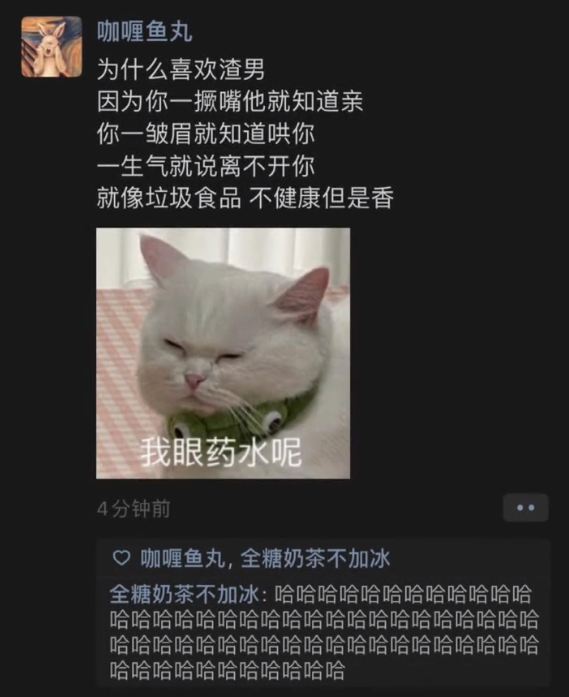Click the cat's pink nose in the photo
Screen dimensions: 569x697
coord(194,381)
